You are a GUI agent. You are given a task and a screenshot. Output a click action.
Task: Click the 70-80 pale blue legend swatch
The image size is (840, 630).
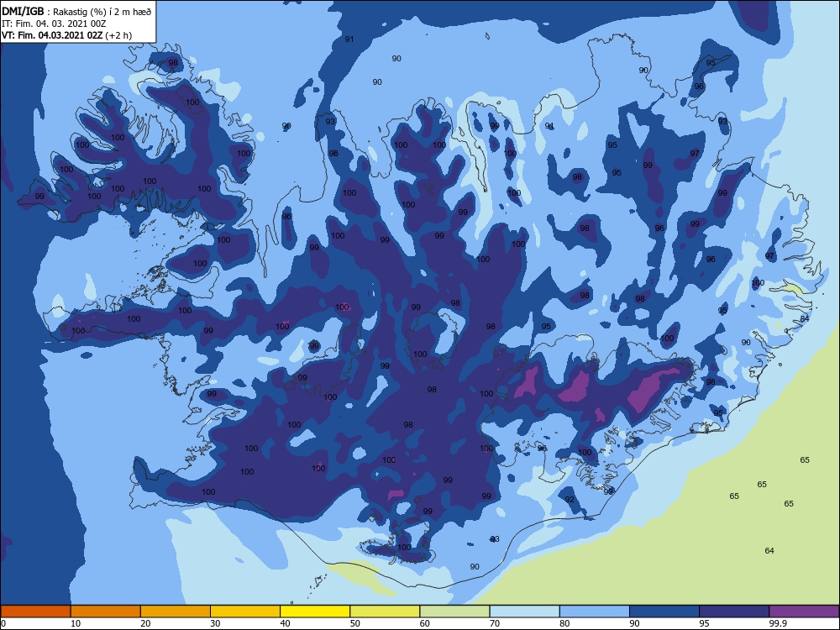(x=525, y=612)
